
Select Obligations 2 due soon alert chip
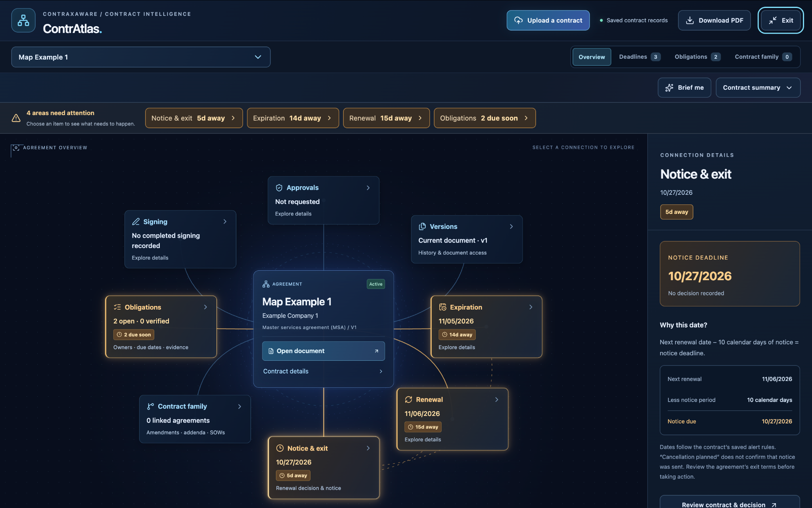(x=485, y=118)
